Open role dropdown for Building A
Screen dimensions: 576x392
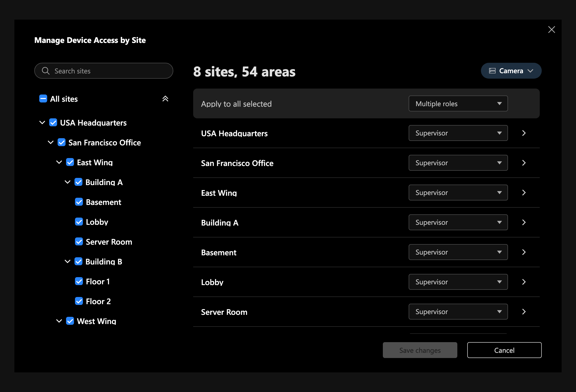[x=458, y=223]
